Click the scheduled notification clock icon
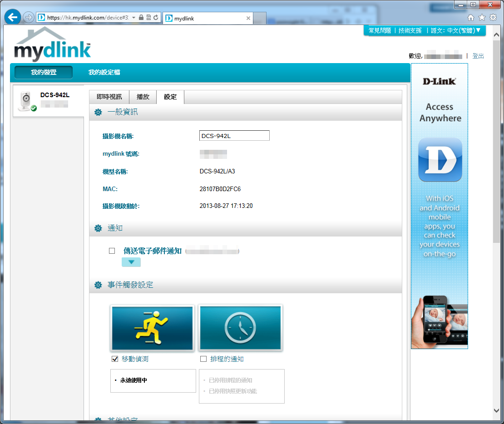Image resolution: width=504 pixels, height=424 pixels. [x=240, y=327]
